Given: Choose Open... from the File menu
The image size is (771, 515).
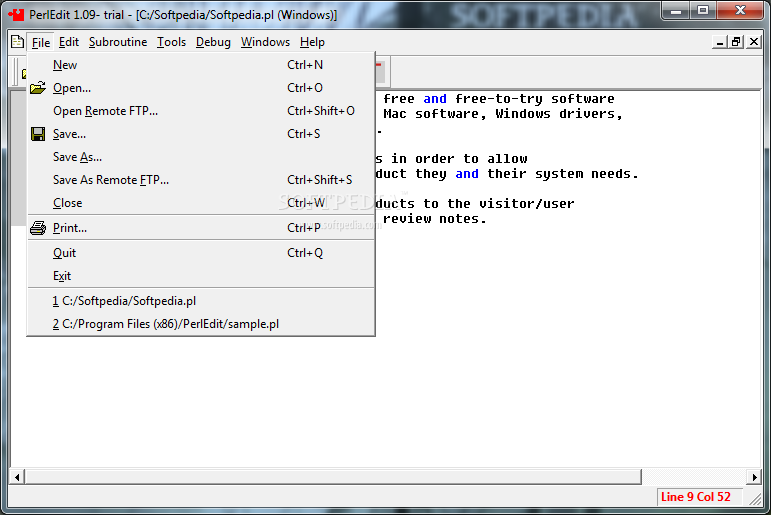Looking at the screenshot, I should pyautogui.click(x=201, y=88).
